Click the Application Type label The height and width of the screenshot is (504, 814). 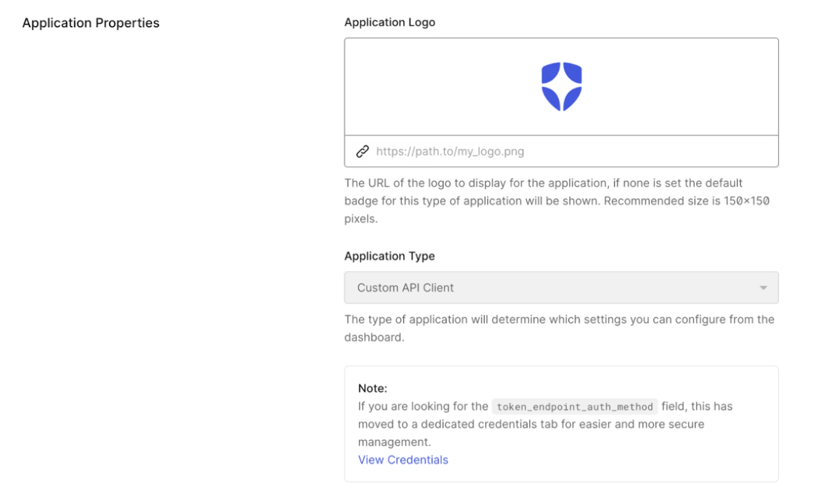tap(390, 256)
